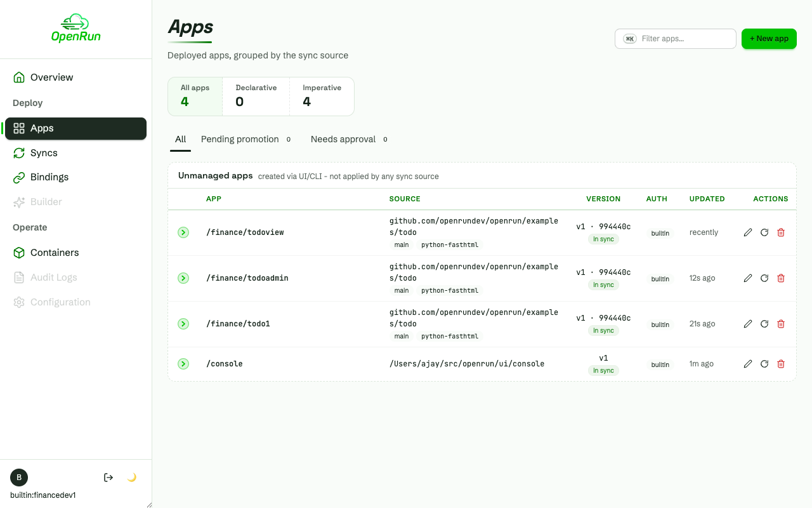This screenshot has width=812, height=508.
Task: Switch to Needs approval tab
Action: click(349, 140)
